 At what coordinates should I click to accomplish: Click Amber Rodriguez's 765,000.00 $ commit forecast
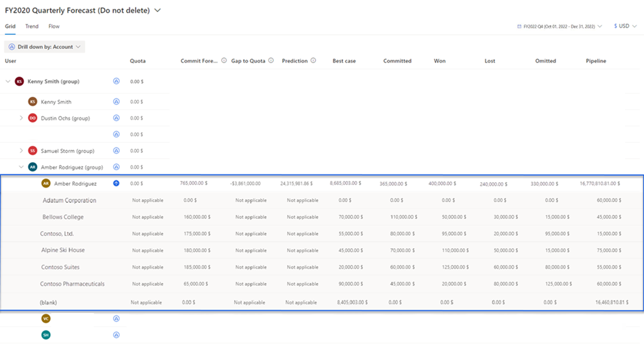[x=194, y=183]
